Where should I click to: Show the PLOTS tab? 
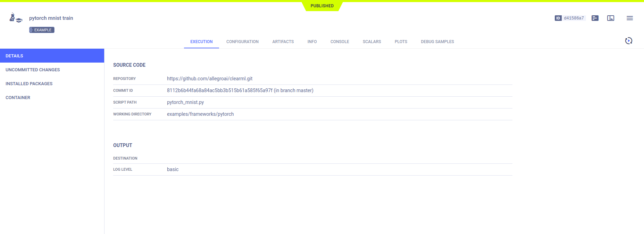pyautogui.click(x=401, y=42)
